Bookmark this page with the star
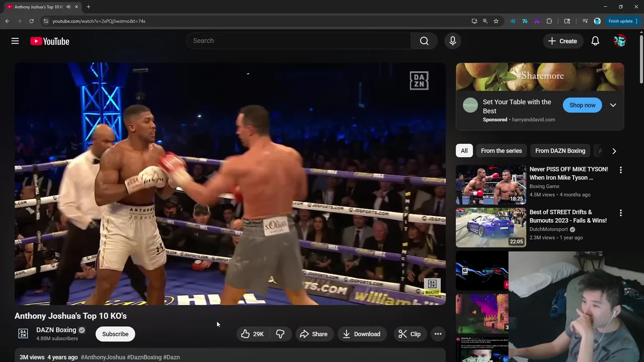This screenshot has height=362, width=644. tap(496, 21)
